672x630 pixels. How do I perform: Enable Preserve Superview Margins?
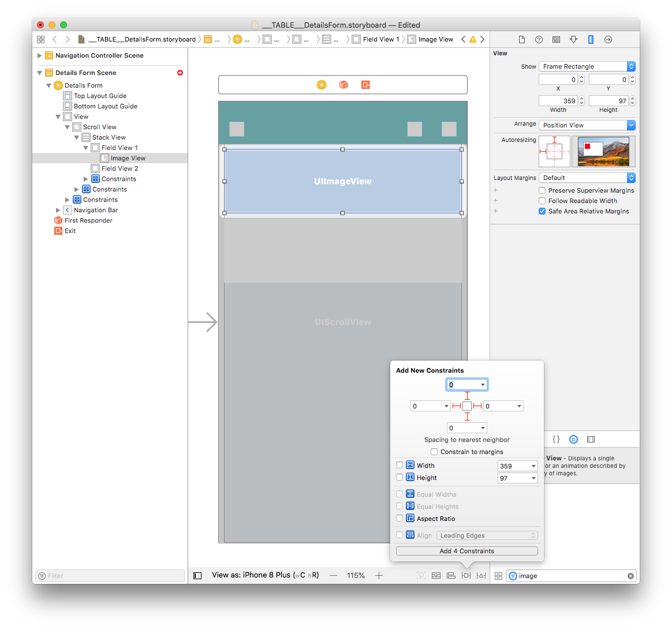click(542, 190)
